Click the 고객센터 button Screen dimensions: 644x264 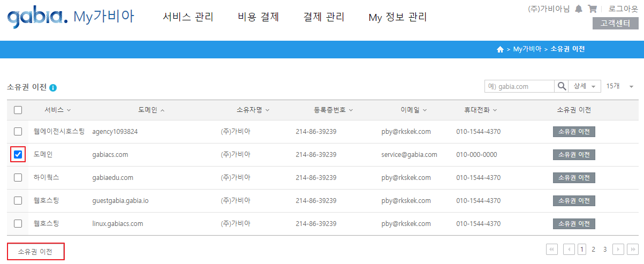click(615, 24)
